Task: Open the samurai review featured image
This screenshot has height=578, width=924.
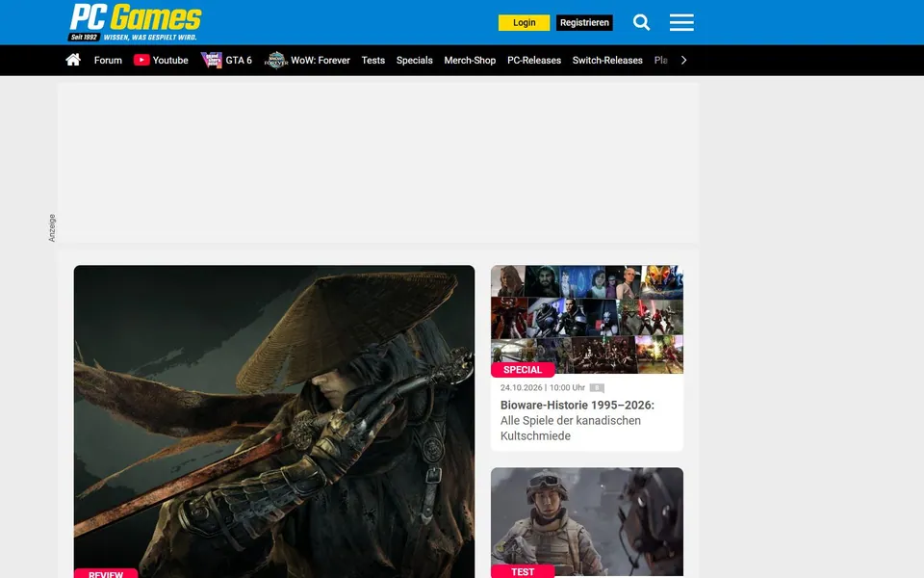Action: (274, 421)
